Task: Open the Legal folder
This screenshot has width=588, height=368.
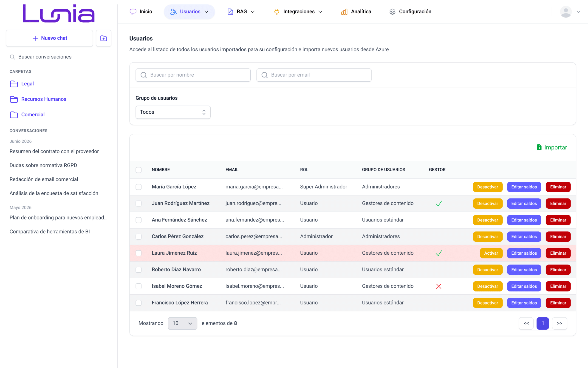Action: 22,84
